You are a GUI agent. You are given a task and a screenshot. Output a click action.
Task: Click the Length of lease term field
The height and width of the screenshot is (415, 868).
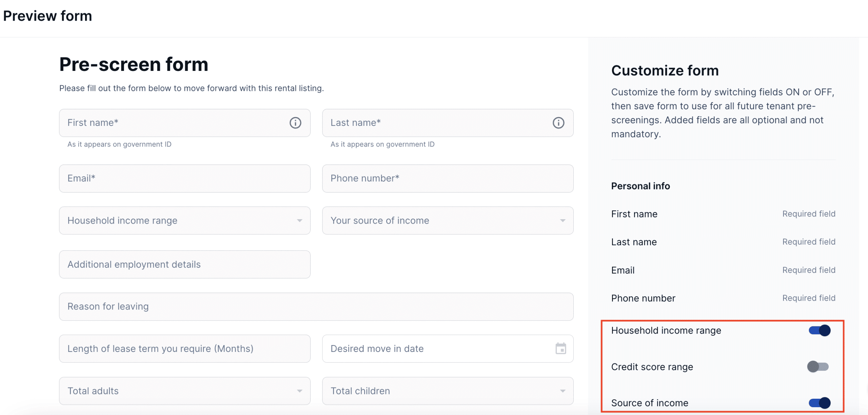pyautogui.click(x=184, y=348)
